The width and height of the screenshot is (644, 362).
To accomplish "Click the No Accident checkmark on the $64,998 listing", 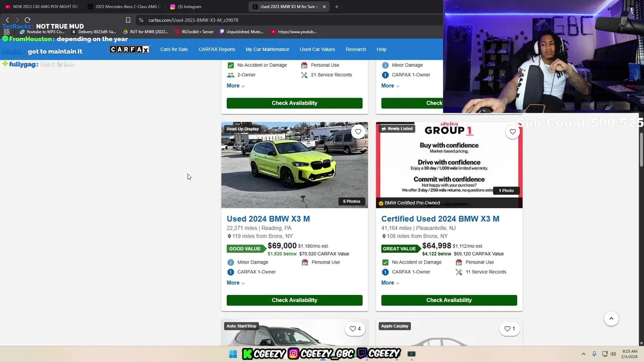I will [385, 262].
